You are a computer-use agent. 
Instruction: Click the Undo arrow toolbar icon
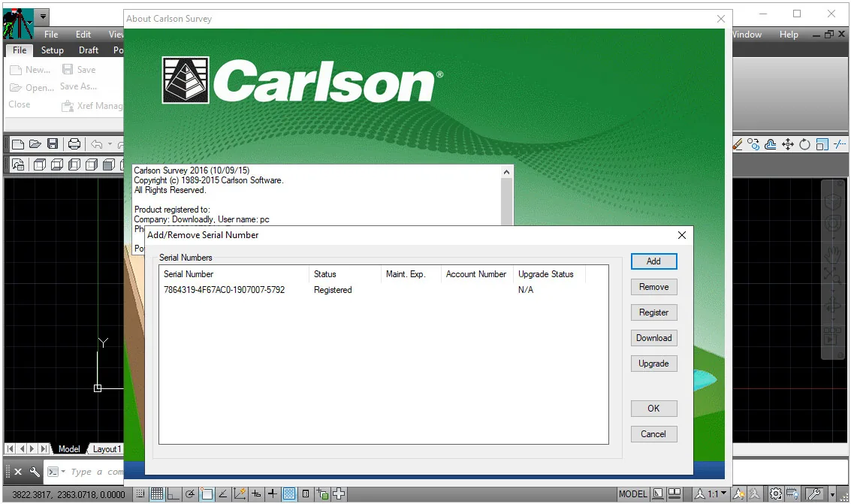tap(97, 144)
